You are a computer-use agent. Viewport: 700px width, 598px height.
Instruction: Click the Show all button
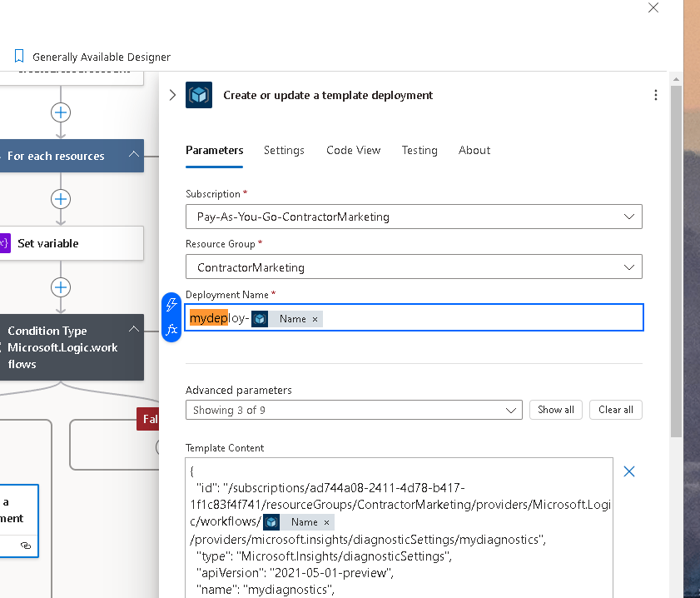point(555,410)
